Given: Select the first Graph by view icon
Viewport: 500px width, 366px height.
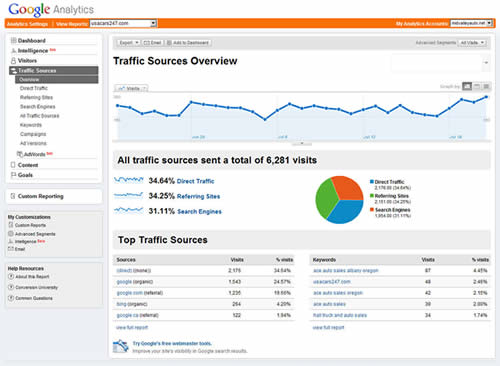Looking at the screenshot, I should (467, 87).
